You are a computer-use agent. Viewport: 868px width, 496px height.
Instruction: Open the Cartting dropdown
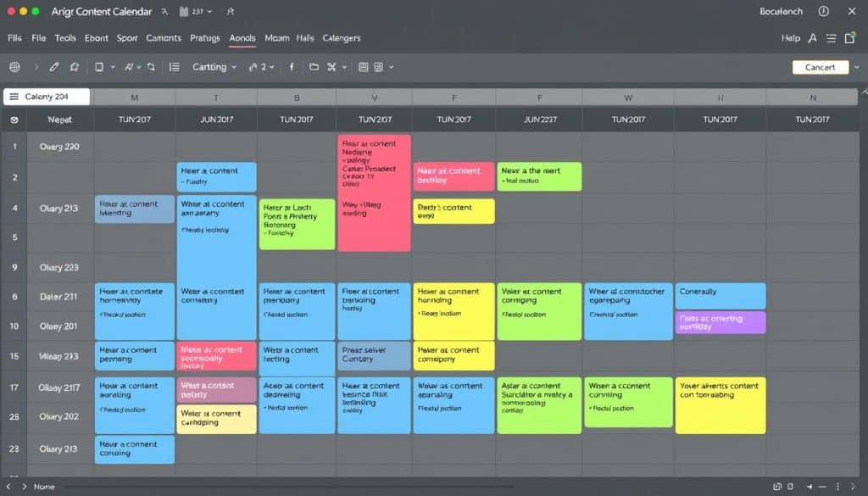pos(214,67)
